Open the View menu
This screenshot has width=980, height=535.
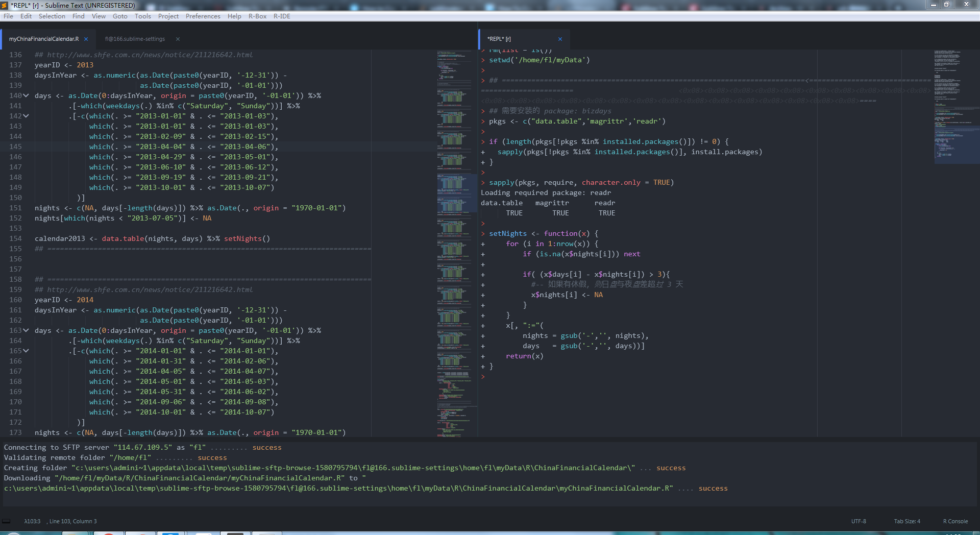(99, 16)
